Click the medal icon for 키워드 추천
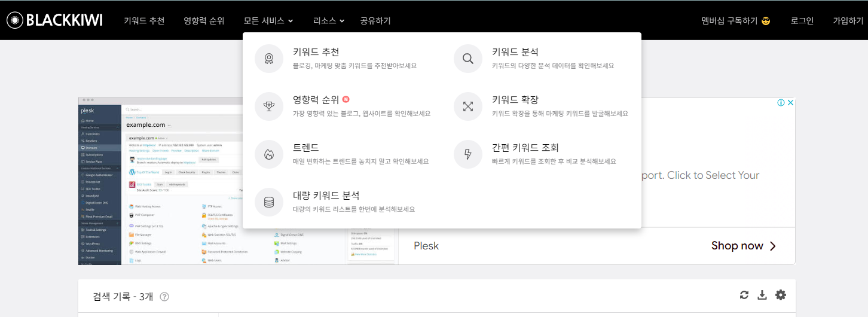The width and height of the screenshot is (868, 317). (x=269, y=59)
